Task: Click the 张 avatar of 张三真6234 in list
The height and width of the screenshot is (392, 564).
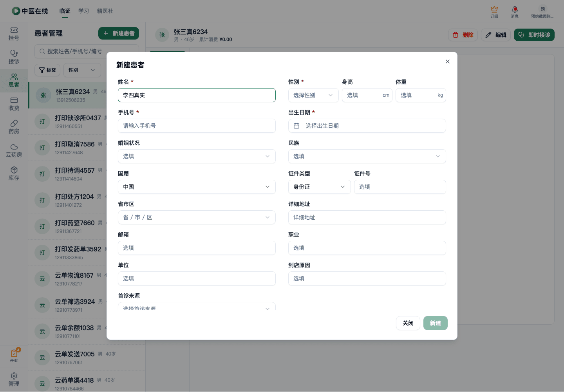Action: [43, 95]
